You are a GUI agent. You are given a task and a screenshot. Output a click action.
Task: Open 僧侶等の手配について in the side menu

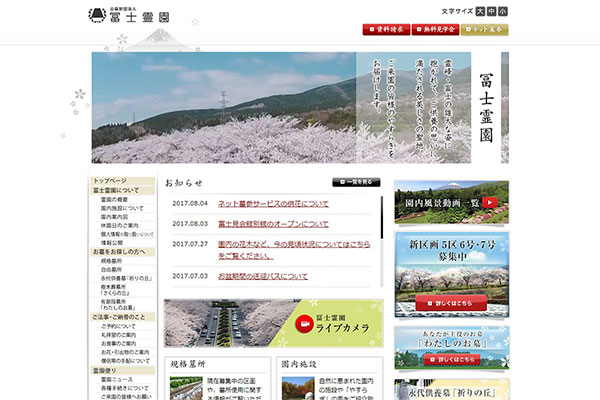click(x=125, y=361)
